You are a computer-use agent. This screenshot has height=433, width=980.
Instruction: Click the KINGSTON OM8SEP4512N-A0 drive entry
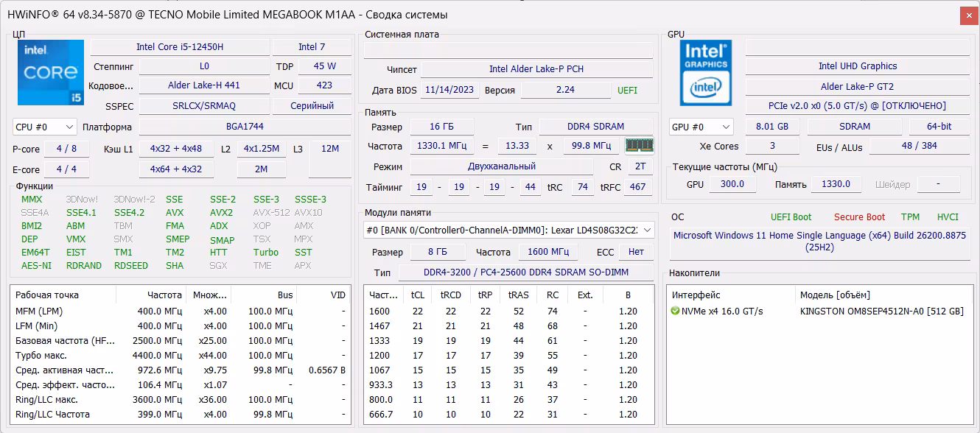pyautogui.click(x=881, y=311)
